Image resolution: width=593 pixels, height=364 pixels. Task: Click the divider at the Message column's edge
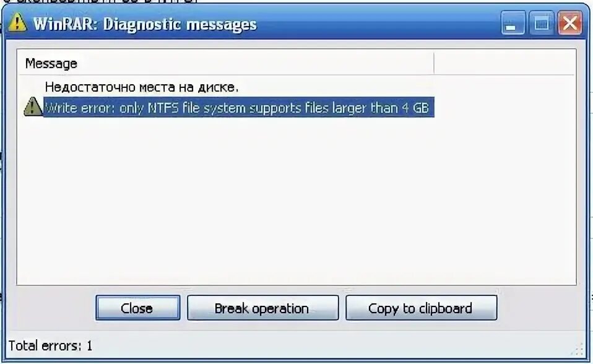click(434, 63)
